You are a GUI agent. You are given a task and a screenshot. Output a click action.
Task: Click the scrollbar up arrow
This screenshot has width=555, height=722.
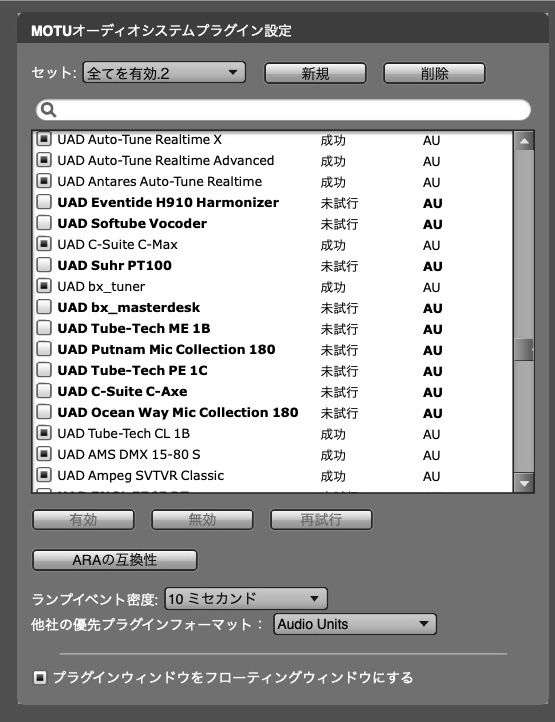(x=524, y=141)
